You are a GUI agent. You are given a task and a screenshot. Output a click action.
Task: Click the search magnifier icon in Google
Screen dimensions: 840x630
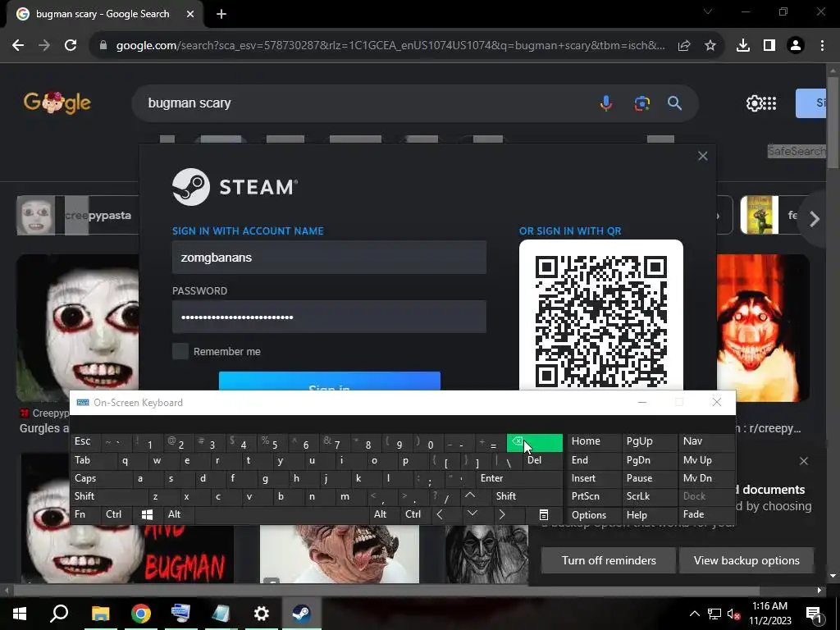[x=674, y=103]
